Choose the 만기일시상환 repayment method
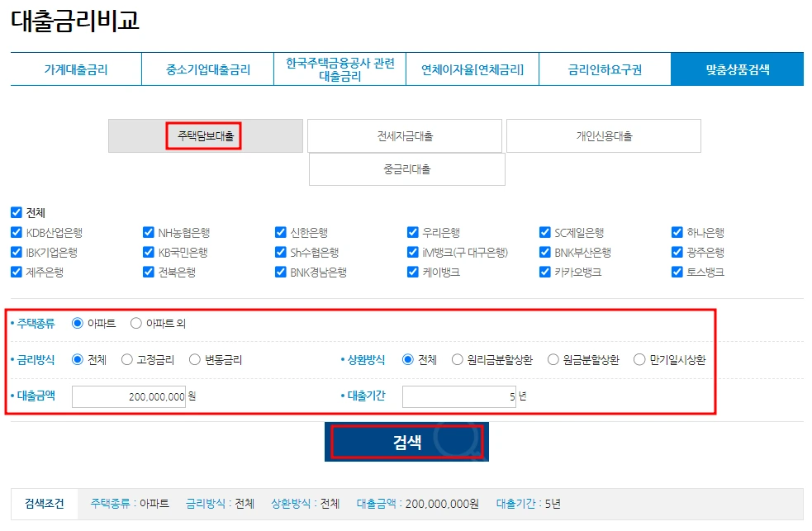This screenshot has height=531, width=812. coord(639,359)
